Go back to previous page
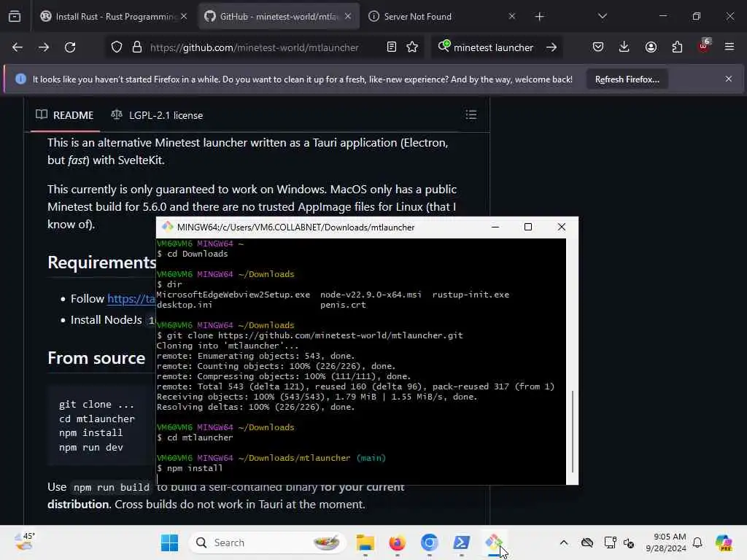The width and height of the screenshot is (747, 560). tap(18, 47)
